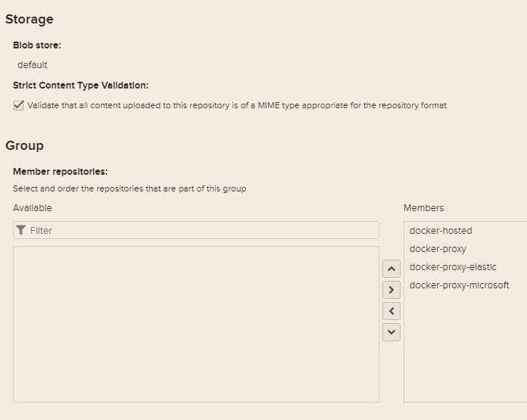Toggle the Strict Content Type Validation checkbox

pyautogui.click(x=19, y=105)
